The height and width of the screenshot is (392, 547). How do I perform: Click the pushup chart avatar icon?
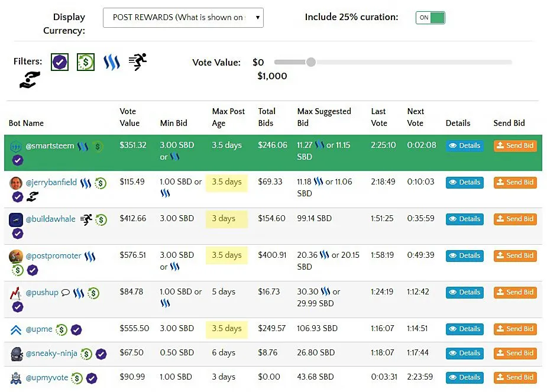tap(16, 293)
